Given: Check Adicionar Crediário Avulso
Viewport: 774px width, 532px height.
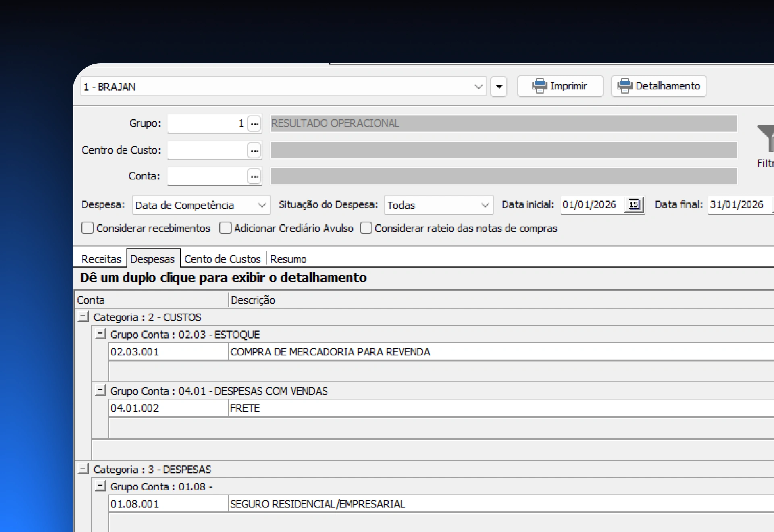Looking at the screenshot, I should click(x=225, y=228).
